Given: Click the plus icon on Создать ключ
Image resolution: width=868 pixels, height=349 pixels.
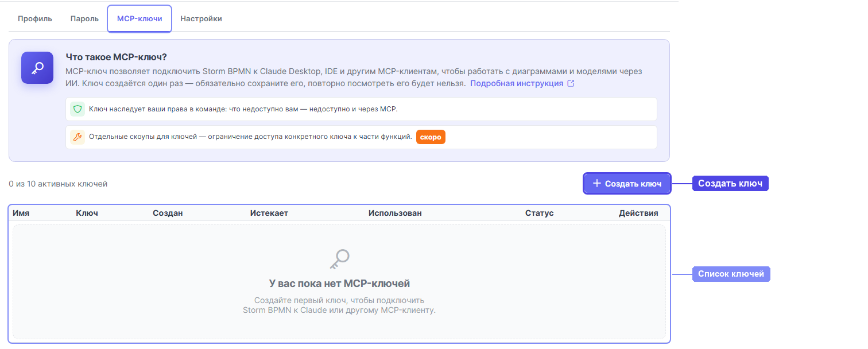Looking at the screenshot, I should [x=597, y=184].
